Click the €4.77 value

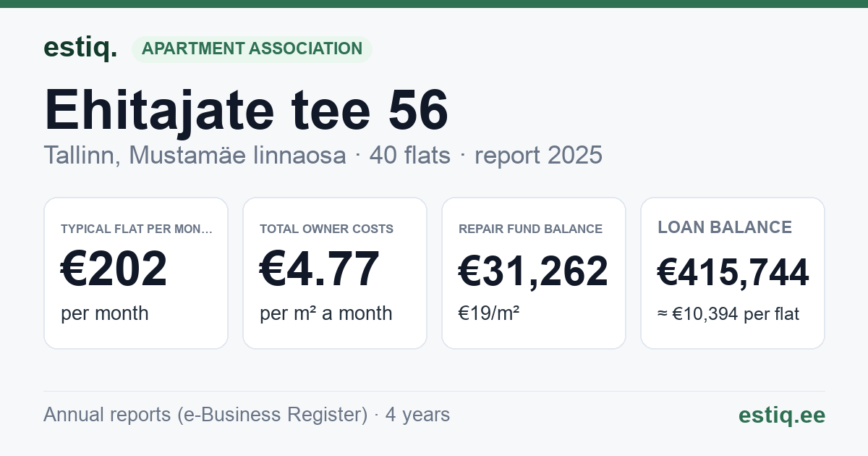(320, 269)
